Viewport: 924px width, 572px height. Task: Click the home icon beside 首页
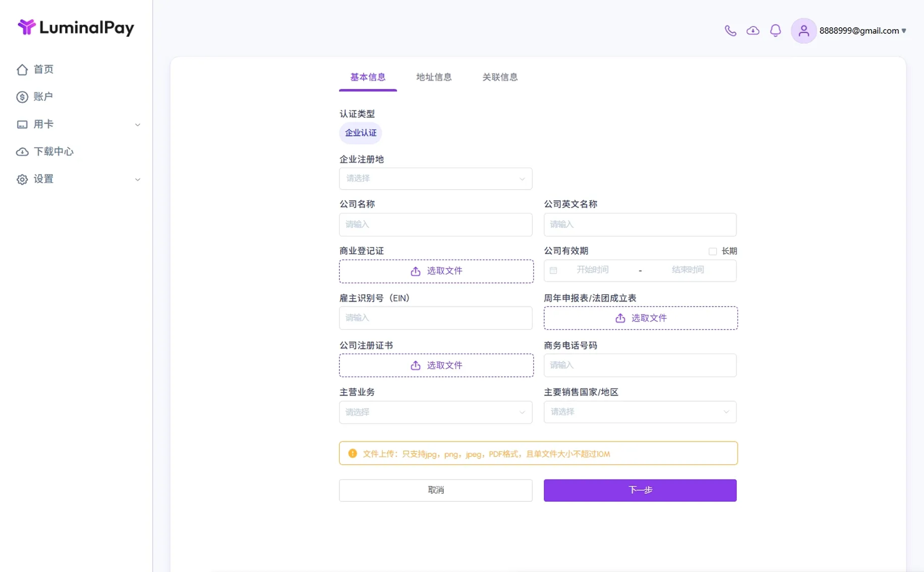click(x=22, y=70)
